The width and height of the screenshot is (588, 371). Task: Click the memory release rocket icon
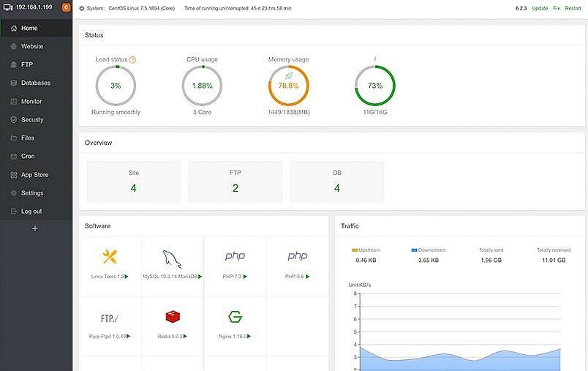(x=288, y=76)
